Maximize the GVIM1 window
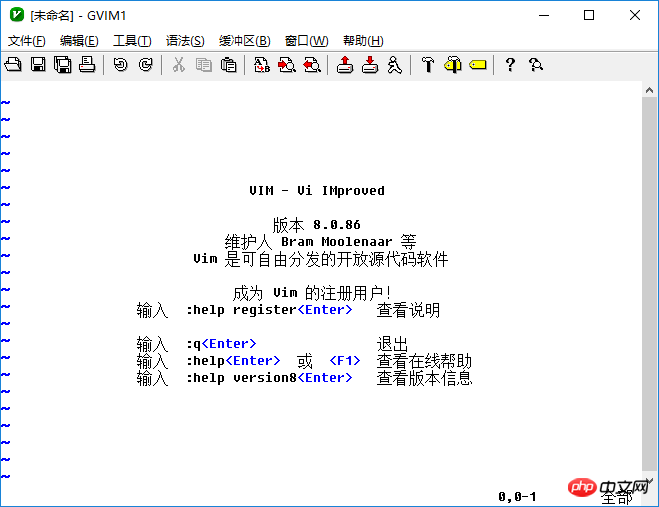 click(589, 16)
